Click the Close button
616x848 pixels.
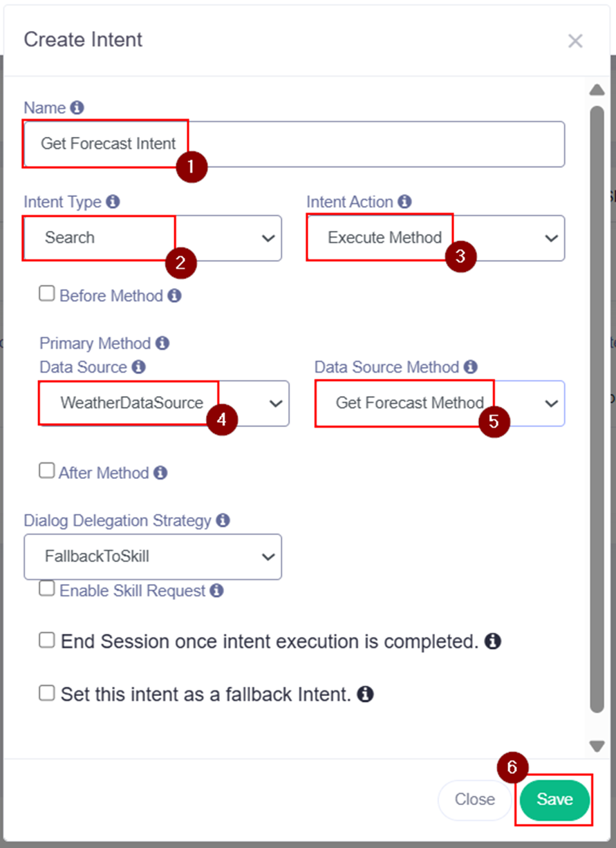(474, 800)
